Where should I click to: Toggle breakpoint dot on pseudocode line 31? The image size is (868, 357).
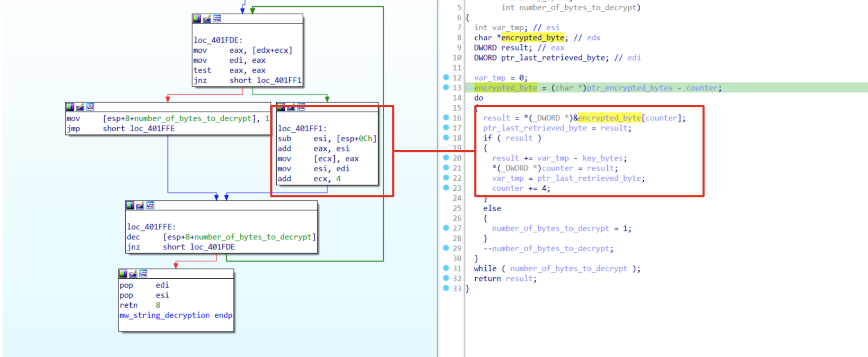click(446, 268)
